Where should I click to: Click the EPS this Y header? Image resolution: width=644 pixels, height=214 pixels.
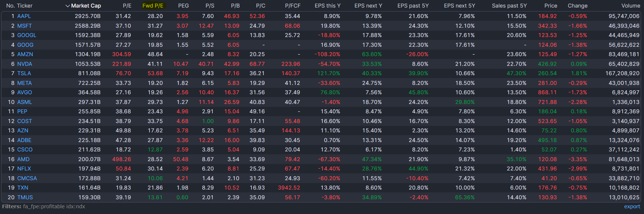click(x=327, y=6)
